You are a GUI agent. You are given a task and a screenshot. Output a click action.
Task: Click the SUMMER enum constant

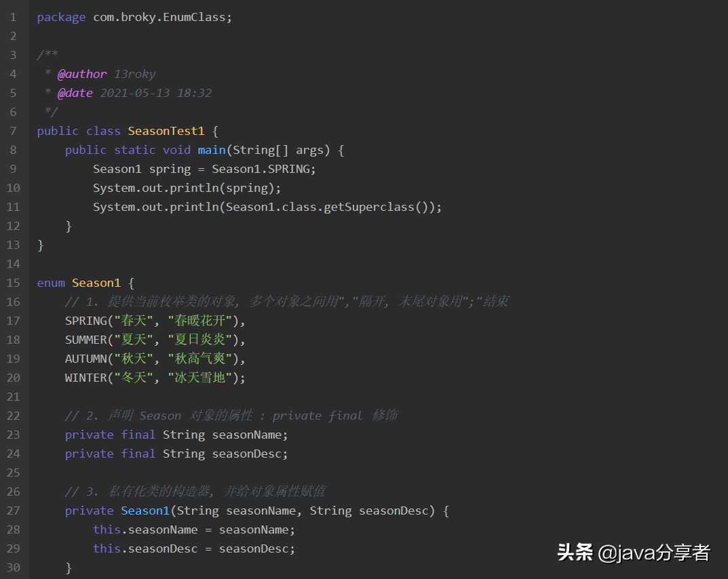pyautogui.click(x=86, y=340)
